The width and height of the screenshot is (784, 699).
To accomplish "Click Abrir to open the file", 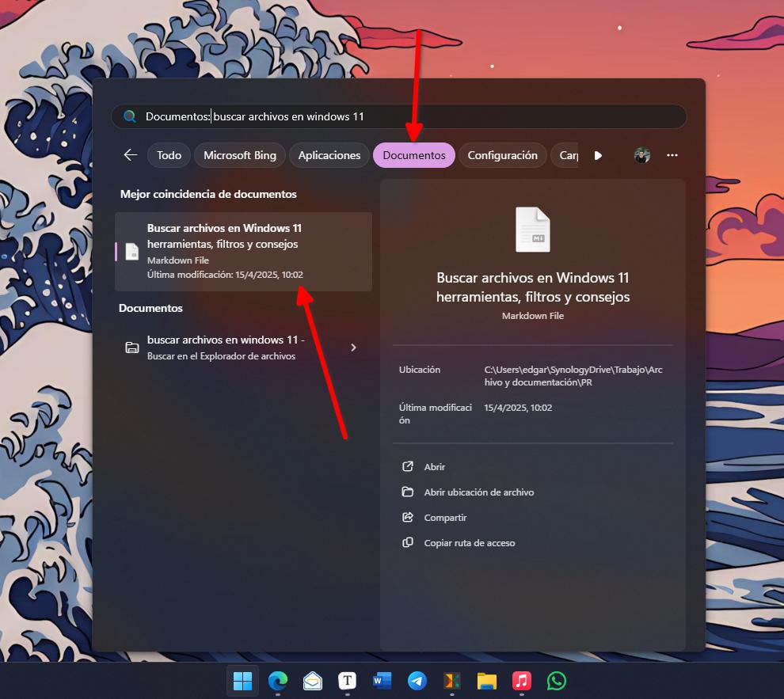I will (435, 467).
